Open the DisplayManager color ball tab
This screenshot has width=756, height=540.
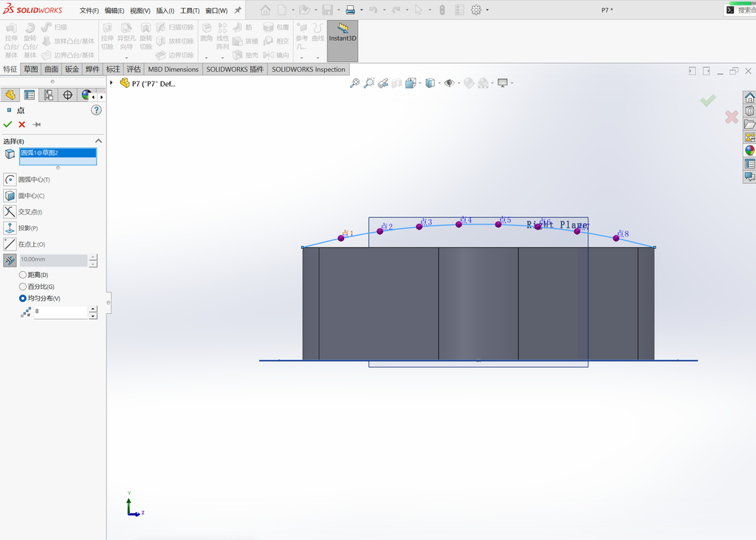point(86,95)
